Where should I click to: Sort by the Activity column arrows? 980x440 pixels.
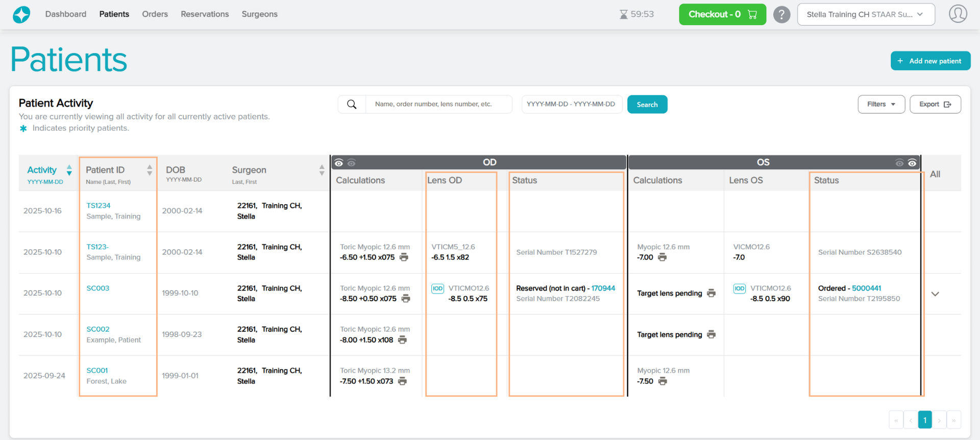[x=69, y=170]
